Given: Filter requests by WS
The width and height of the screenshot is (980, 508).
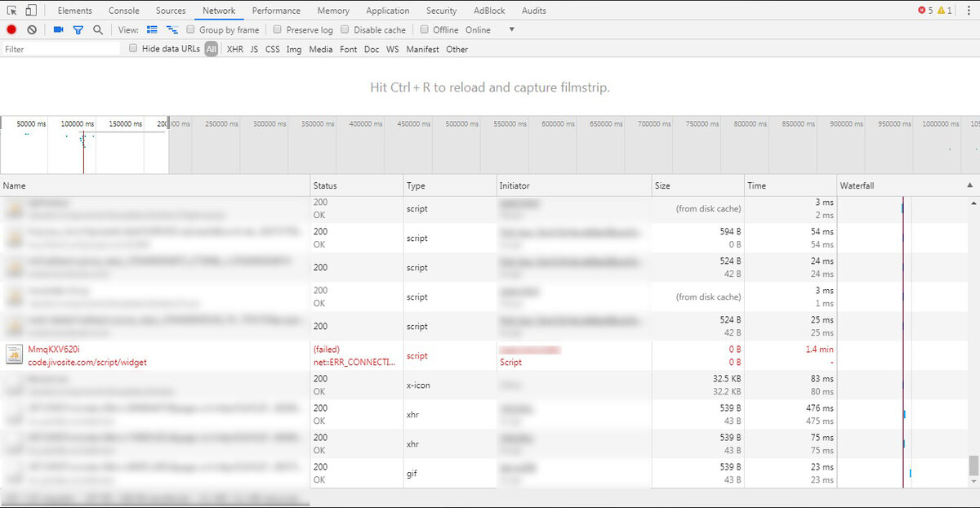Looking at the screenshot, I should point(393,49).
